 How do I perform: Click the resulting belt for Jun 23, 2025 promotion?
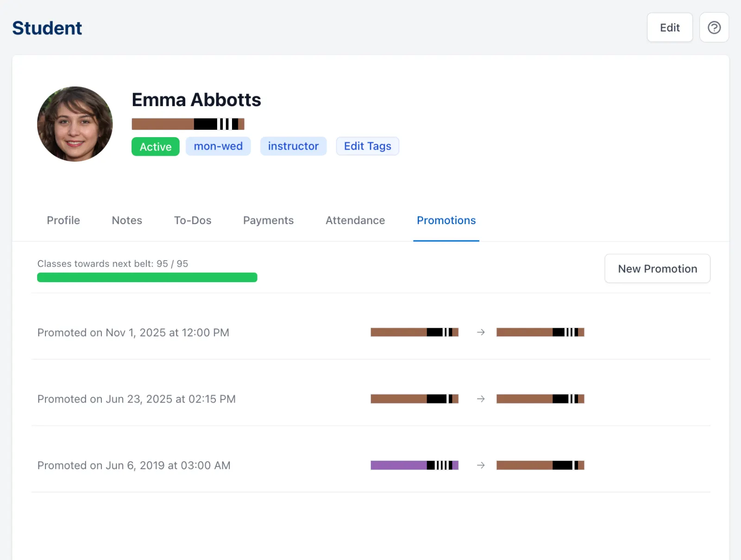pos(540,399)
